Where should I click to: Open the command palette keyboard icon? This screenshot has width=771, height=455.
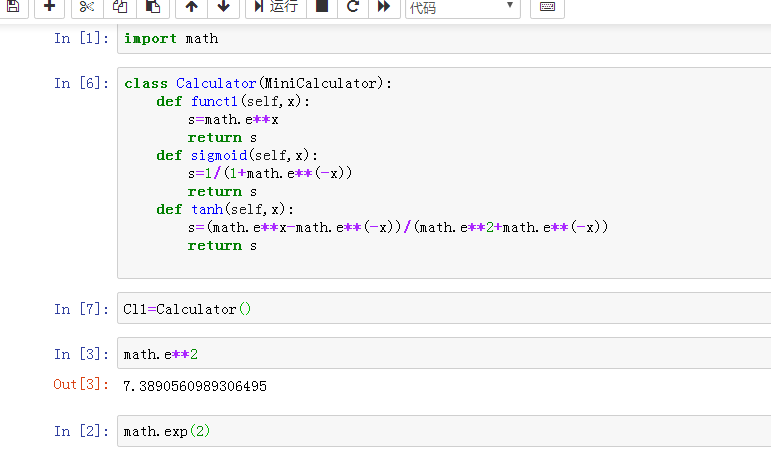click(547, 7)
